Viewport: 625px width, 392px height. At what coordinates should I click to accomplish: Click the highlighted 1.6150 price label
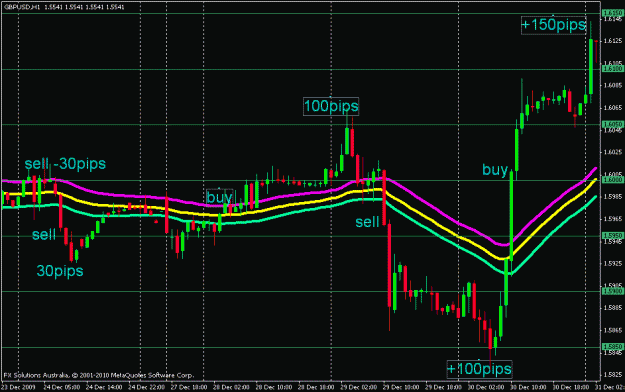[613, 13]
